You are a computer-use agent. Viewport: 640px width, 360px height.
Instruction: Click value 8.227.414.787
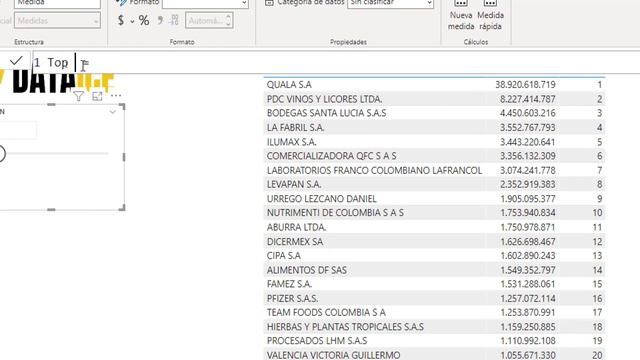527,99
